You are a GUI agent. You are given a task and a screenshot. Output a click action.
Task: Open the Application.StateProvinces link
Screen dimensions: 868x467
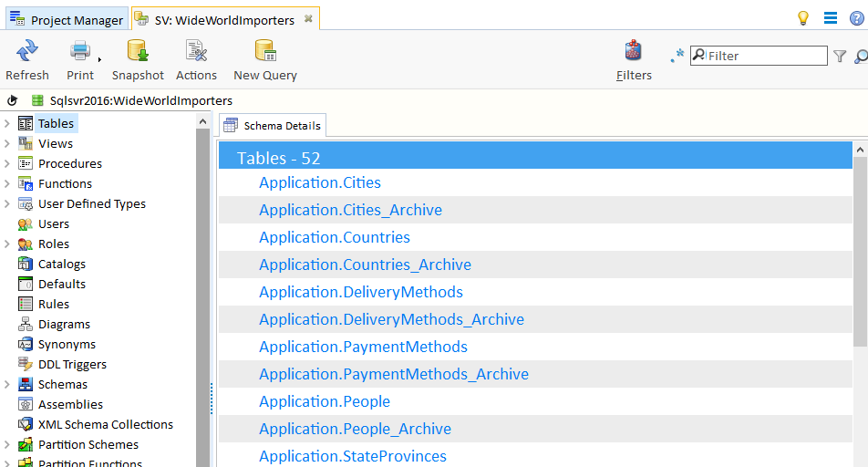[353, 456]
